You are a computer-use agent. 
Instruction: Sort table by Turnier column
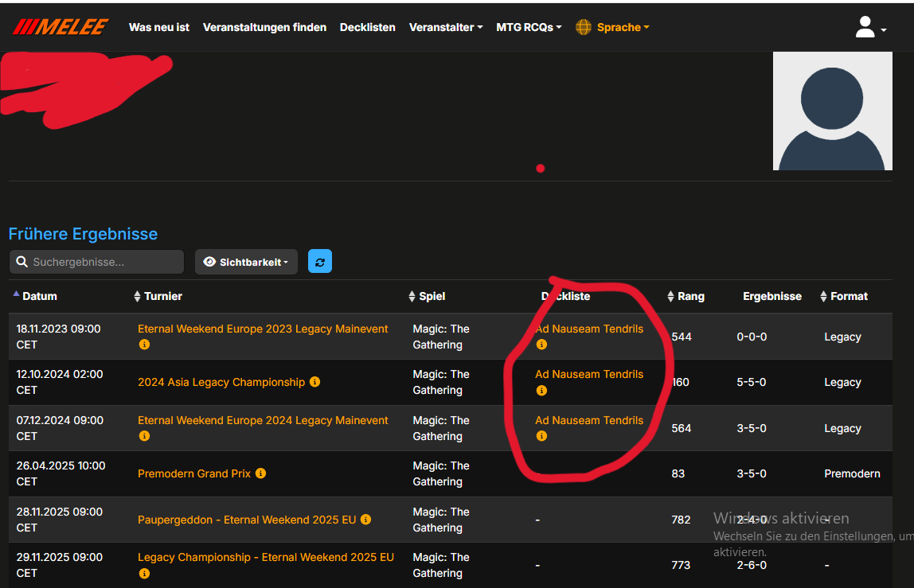tap(158, 296)
